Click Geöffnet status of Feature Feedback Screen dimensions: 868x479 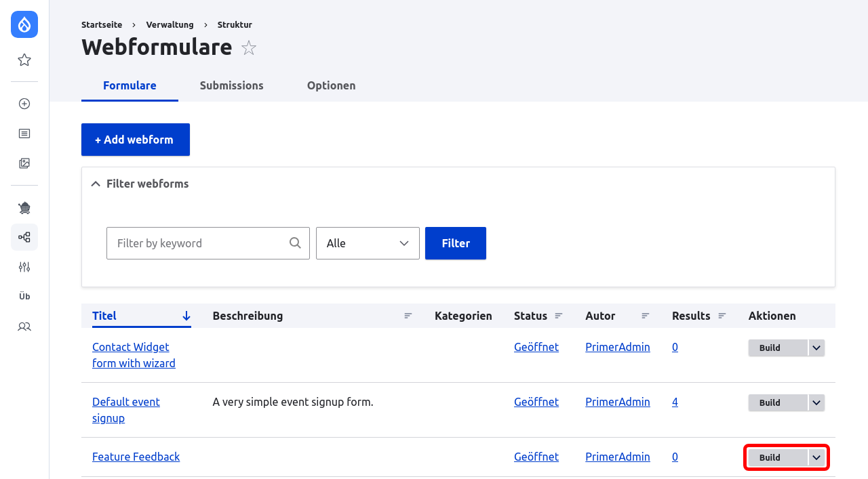click(536, 457)
